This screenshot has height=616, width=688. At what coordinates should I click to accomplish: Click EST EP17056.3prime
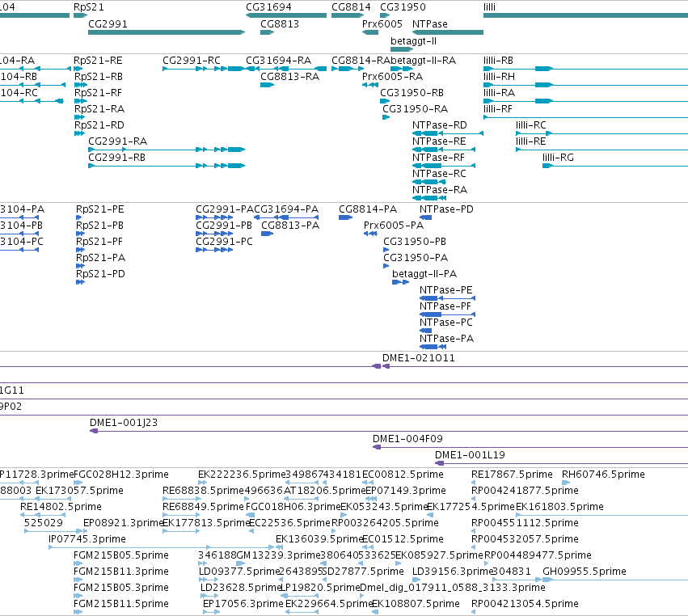[x=243, y=604]
